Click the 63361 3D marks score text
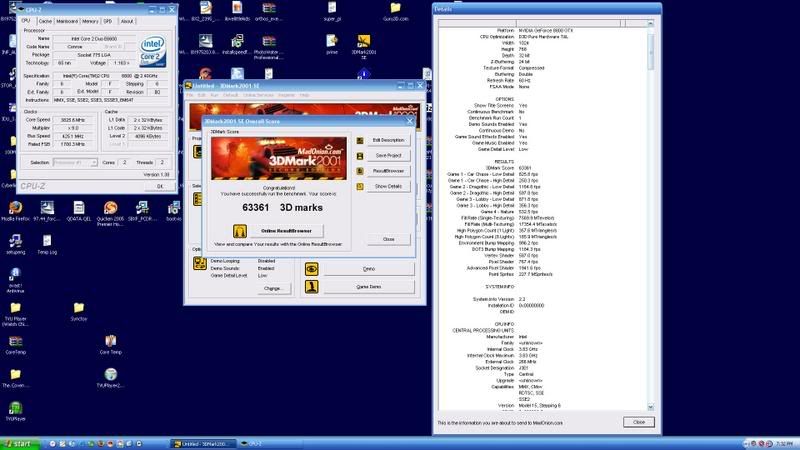 pyautogui.click(x=282, y=208)
